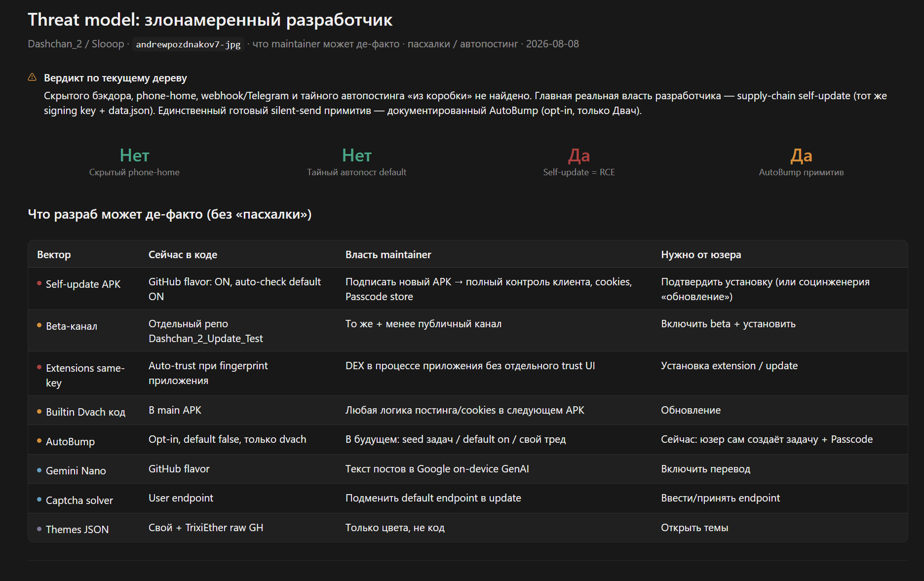The width and height of the screenshot is (924, 581).
Task: Select the "Beta-канал" row label
Action: [x=72, y=326]
